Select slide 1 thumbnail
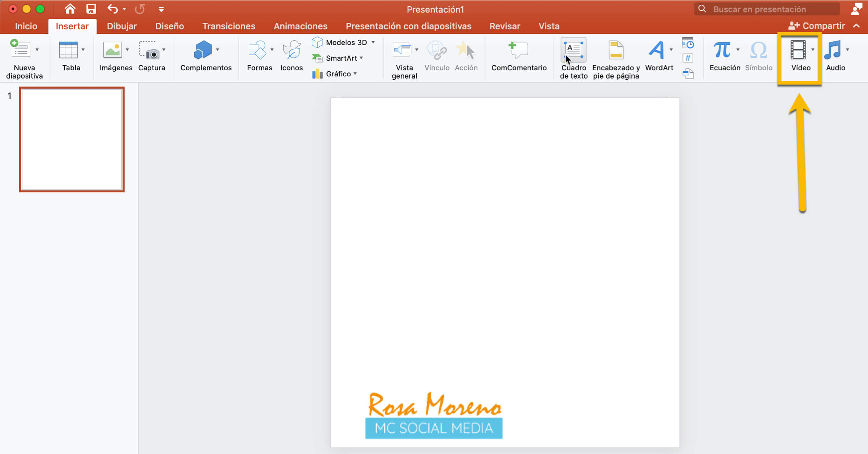This screenshot has width=868, height=454. coord(72,139)
